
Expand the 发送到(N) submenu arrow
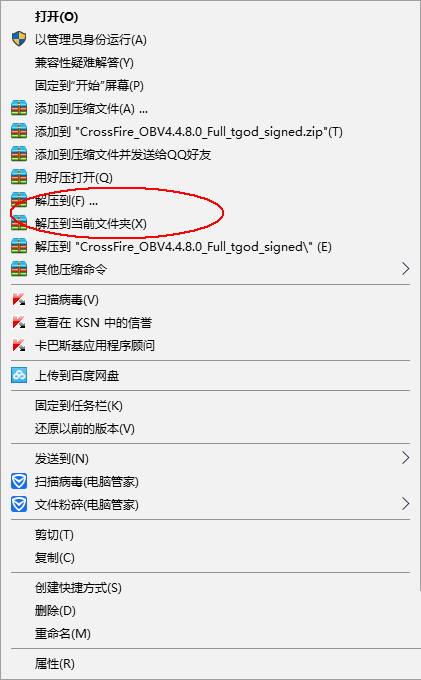405,458
